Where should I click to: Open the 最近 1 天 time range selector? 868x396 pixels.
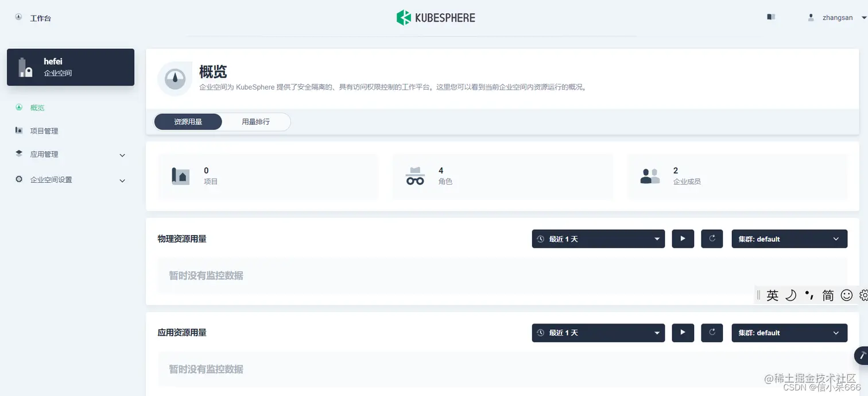coord(597,239)
